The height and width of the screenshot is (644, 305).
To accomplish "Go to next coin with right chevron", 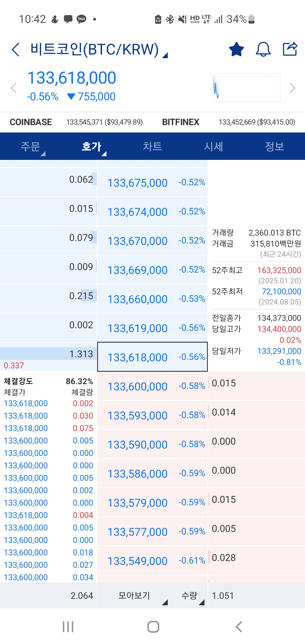I will point(292,88).
